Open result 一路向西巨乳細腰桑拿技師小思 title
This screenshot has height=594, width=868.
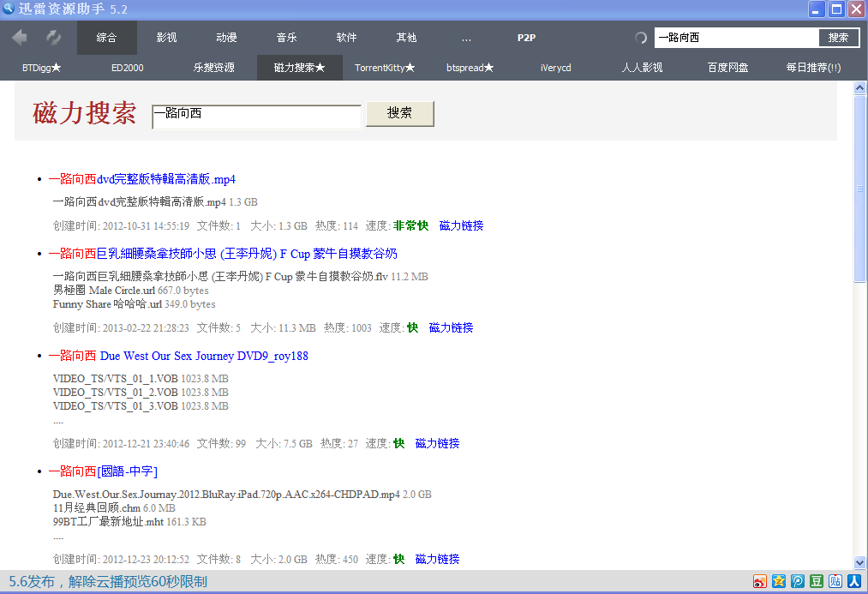pos(223,254)
